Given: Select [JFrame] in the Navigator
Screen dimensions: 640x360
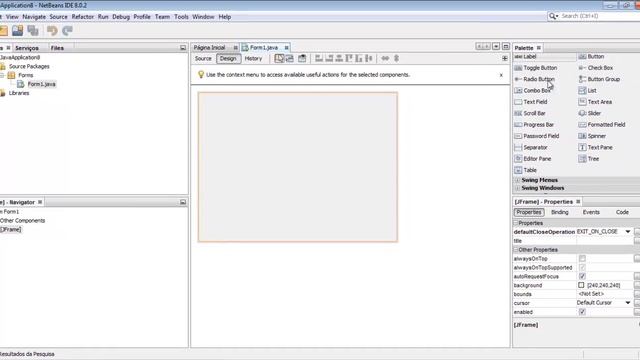Looking at the screenshot, I should click(11, 230).
